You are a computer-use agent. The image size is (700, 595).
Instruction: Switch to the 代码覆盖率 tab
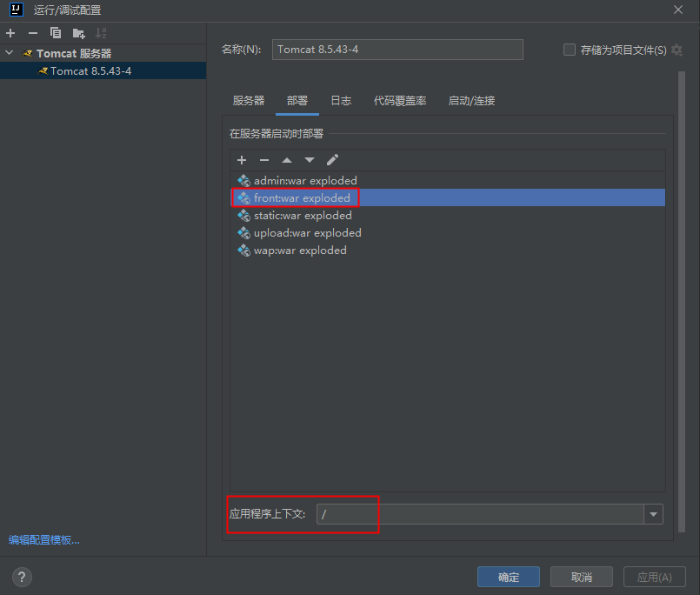(x=400, y=101)
